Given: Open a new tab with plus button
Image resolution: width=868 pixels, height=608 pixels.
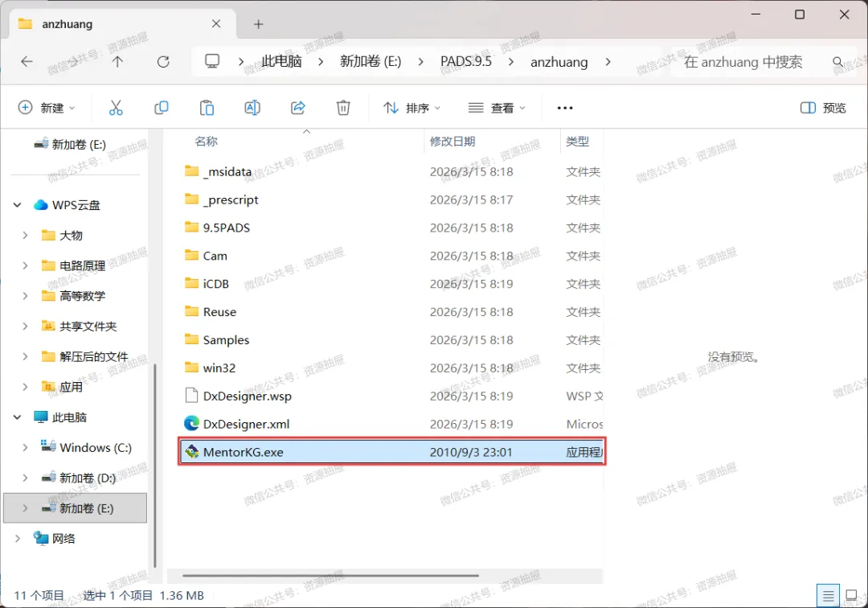Looking at the screenshot, I should (258, 24).
